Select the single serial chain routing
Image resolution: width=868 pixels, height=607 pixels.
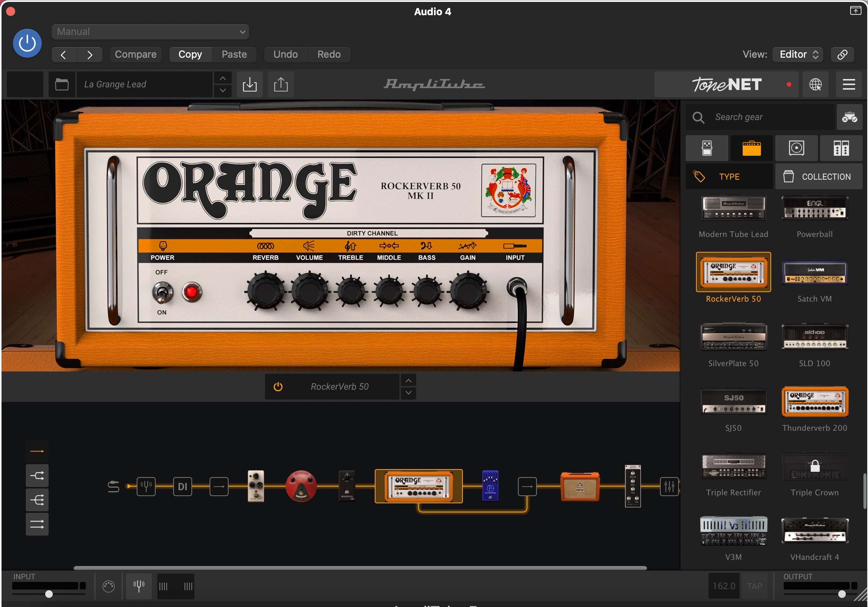[37, 451]
